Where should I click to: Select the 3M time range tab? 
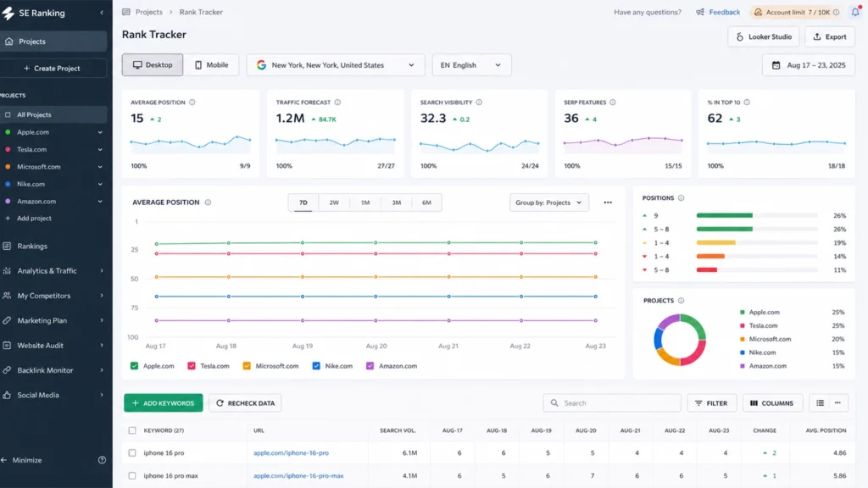tap(397, 202)
